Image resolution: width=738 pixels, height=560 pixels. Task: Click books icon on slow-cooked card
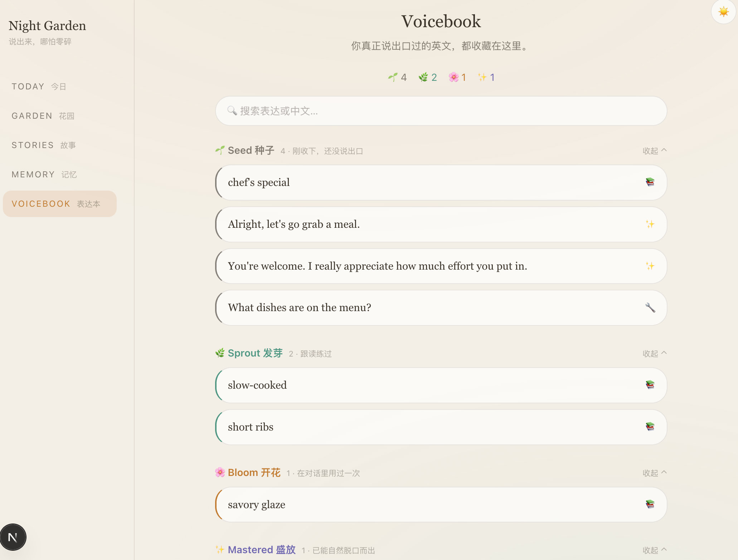pos(650,385)
